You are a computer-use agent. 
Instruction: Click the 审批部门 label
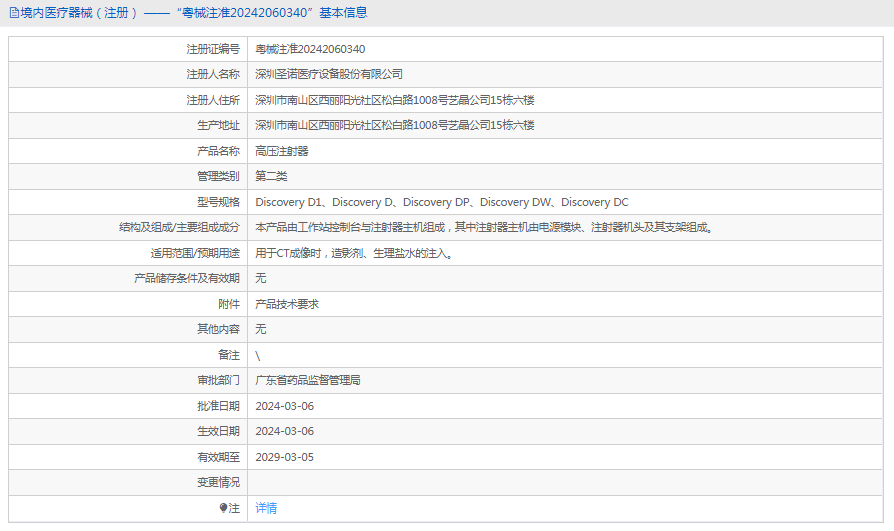coord(218,380)
